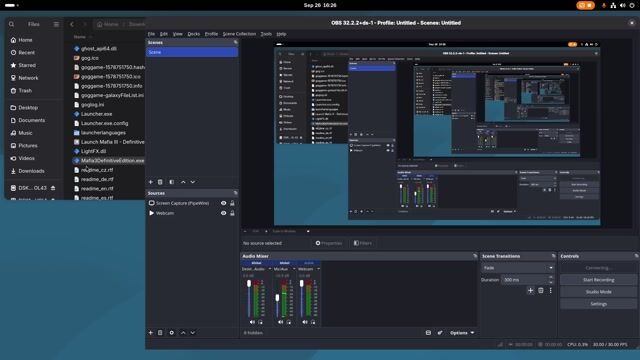Open source properties gear in Sources toolbar
640x360 pixels.
tap(172, 333)
